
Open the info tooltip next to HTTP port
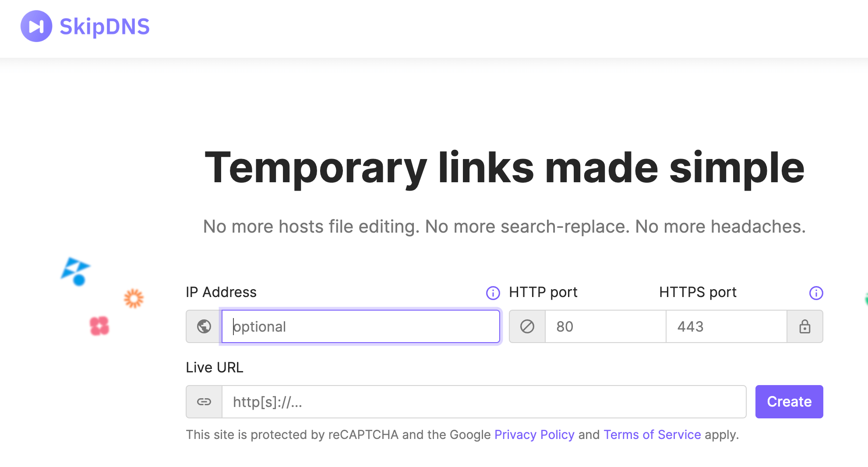click(492, 293)
